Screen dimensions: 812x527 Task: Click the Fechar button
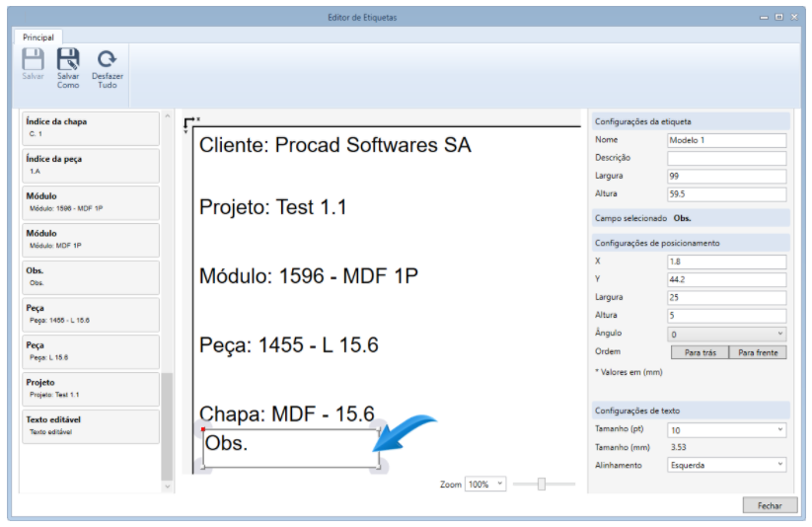tap(770, 505)
